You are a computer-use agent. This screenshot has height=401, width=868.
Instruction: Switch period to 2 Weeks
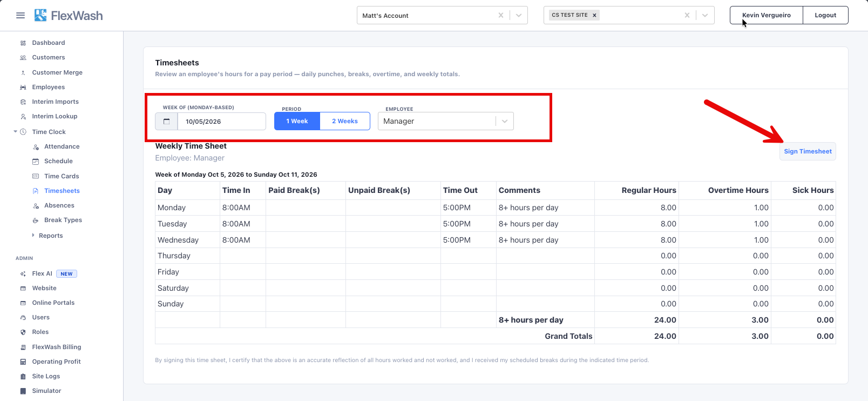pos(345,121)
